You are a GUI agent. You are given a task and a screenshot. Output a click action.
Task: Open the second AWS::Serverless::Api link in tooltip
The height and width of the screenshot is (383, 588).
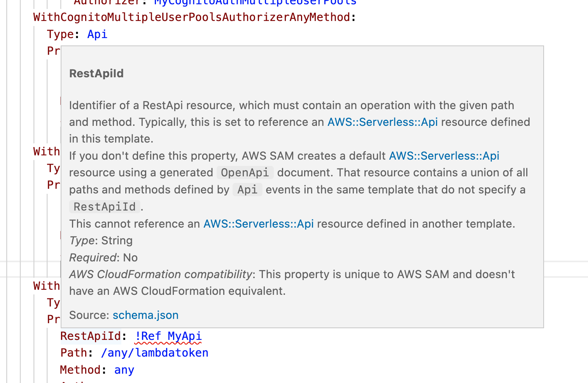tap(444, 156)
